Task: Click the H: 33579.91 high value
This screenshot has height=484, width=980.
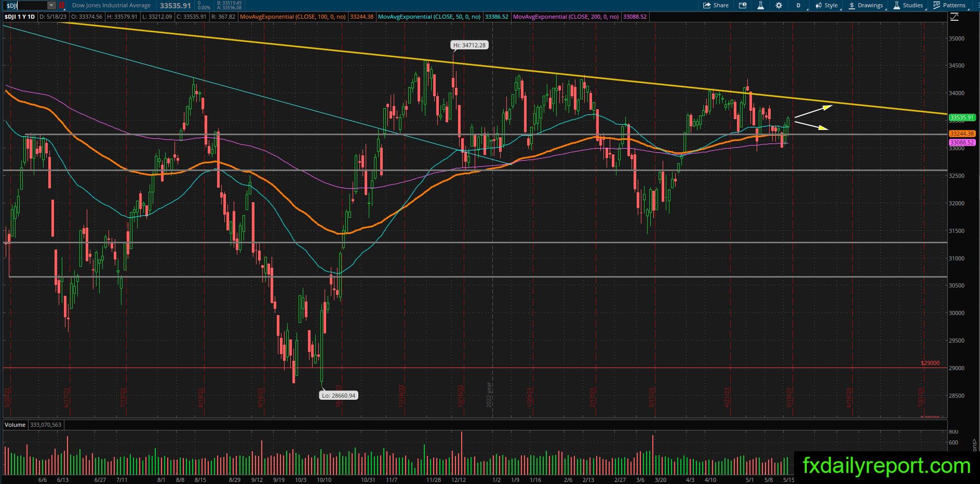Action: pyautogui.click(x=122, y=17)
